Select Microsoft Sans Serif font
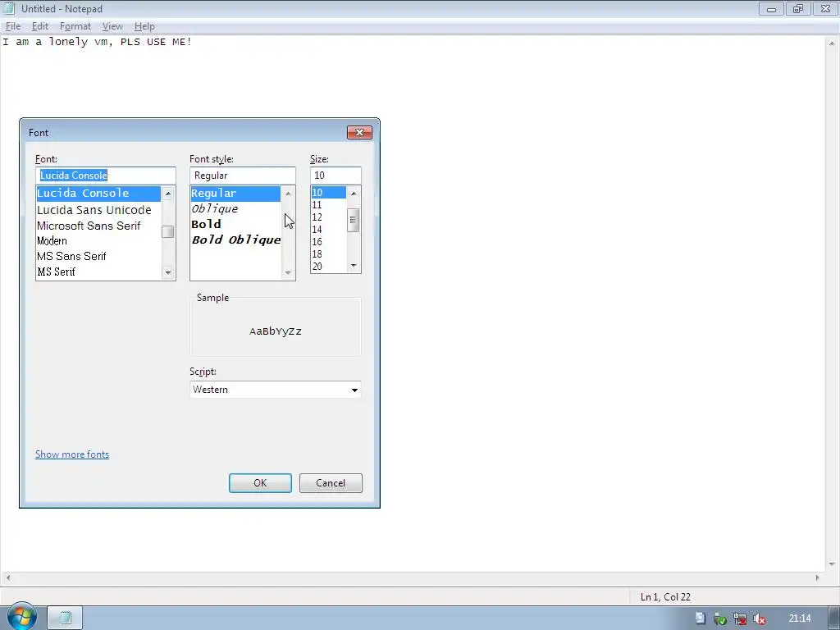 98,226
